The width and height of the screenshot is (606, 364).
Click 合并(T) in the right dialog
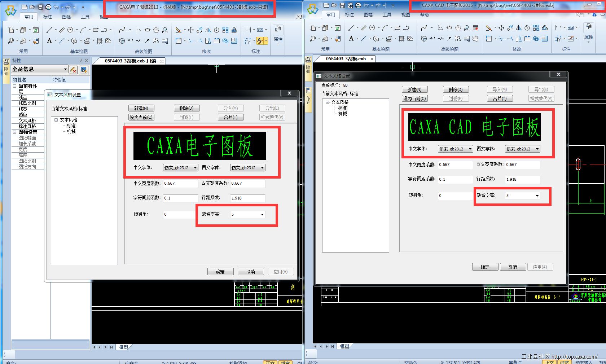pyautogui.click(x=500, y=98)
